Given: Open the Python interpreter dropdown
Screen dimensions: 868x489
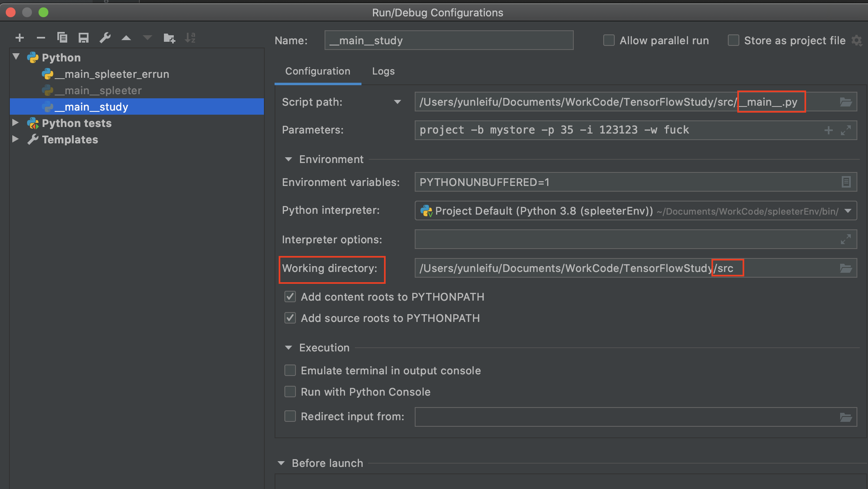Looking at the screenshot, I should click(848, 211).
